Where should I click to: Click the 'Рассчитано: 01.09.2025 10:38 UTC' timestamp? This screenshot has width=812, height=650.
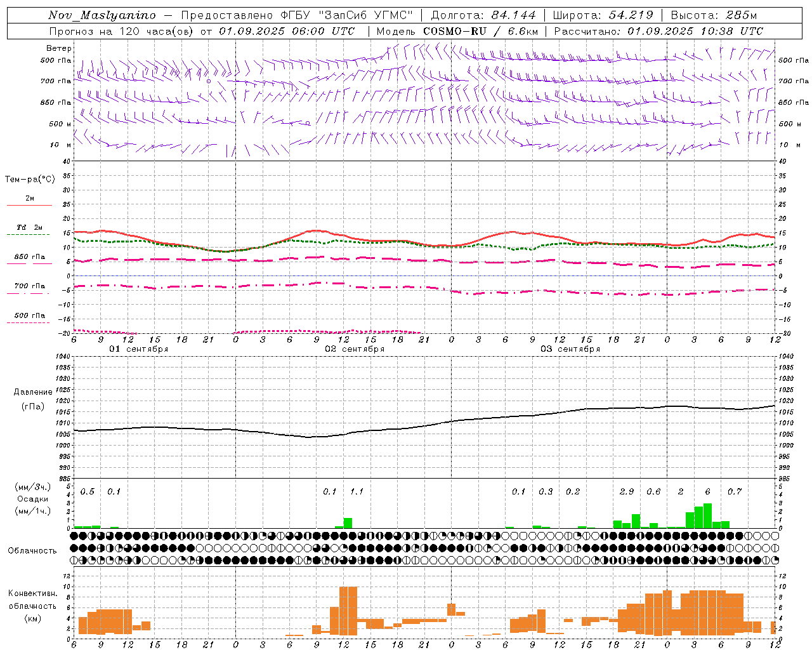point(658,31)
